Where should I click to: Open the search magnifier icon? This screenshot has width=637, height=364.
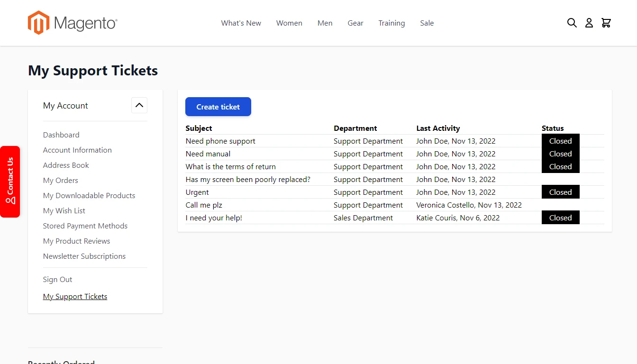[572, 23]
